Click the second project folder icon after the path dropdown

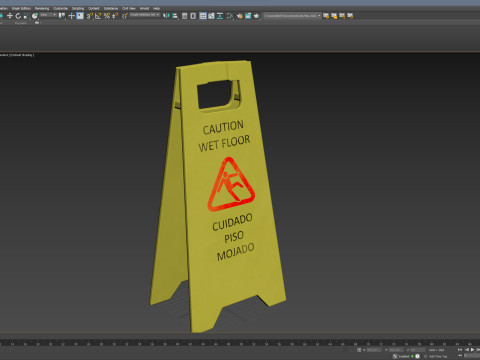(334, 16)
